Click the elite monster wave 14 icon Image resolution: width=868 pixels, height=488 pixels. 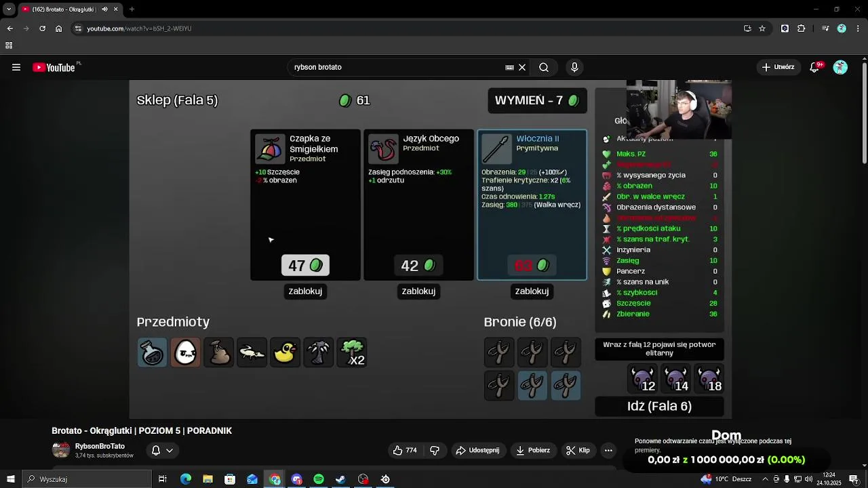click(x=675, y=380)
